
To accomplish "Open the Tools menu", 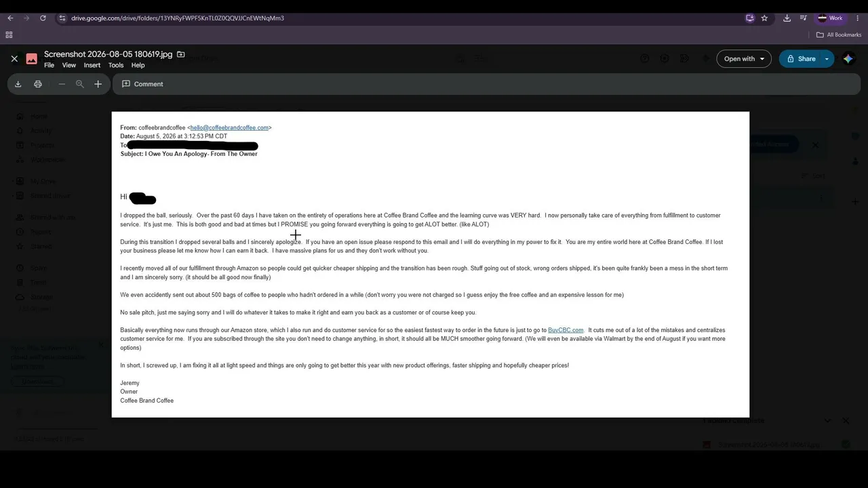I will tap(116, 65).
